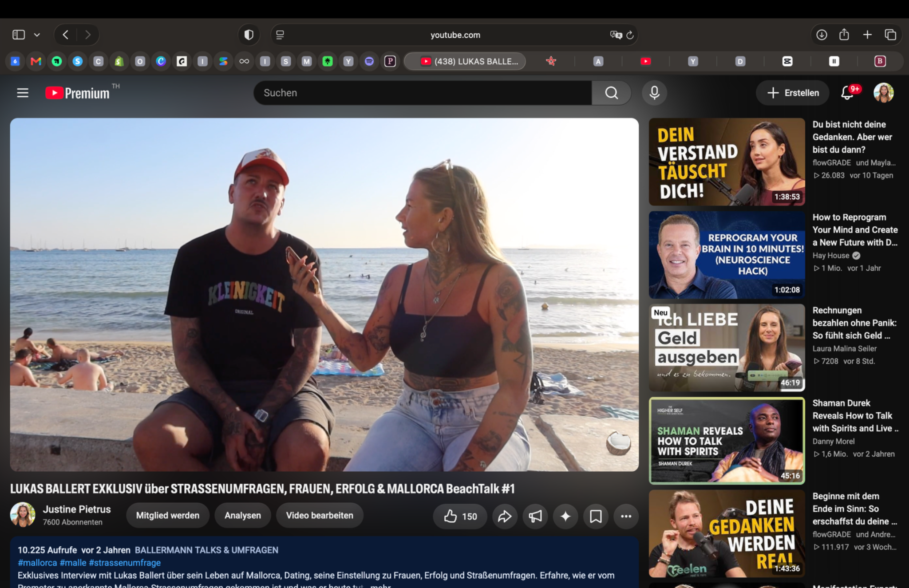Click the #mallorca hashtag
909x588 pixels.
[x=37, y=563]
